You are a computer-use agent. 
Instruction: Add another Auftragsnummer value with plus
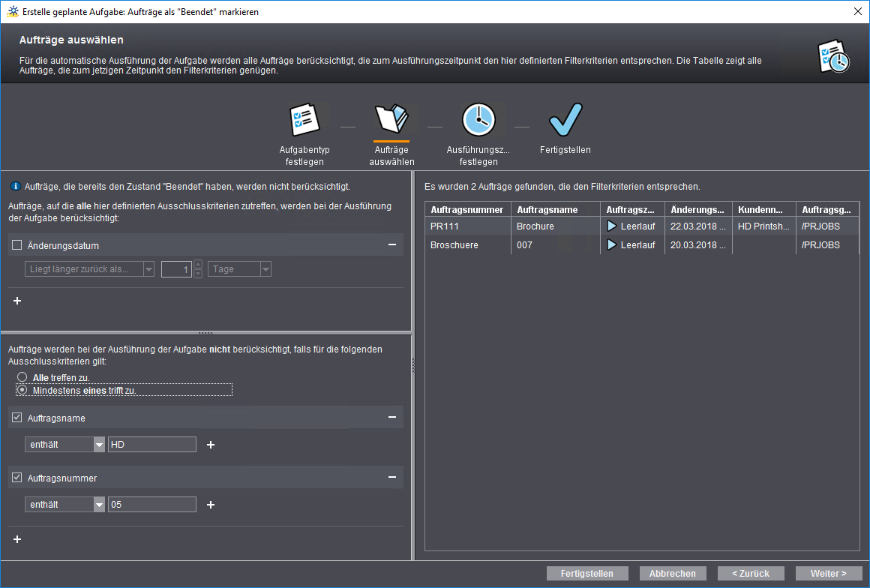pos(211,505)
